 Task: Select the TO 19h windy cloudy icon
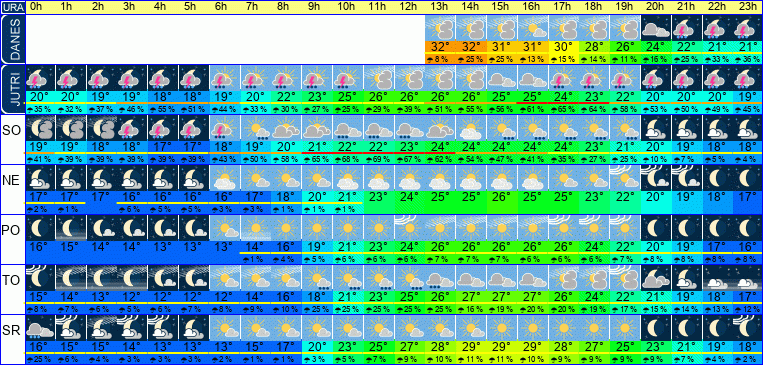625,277
